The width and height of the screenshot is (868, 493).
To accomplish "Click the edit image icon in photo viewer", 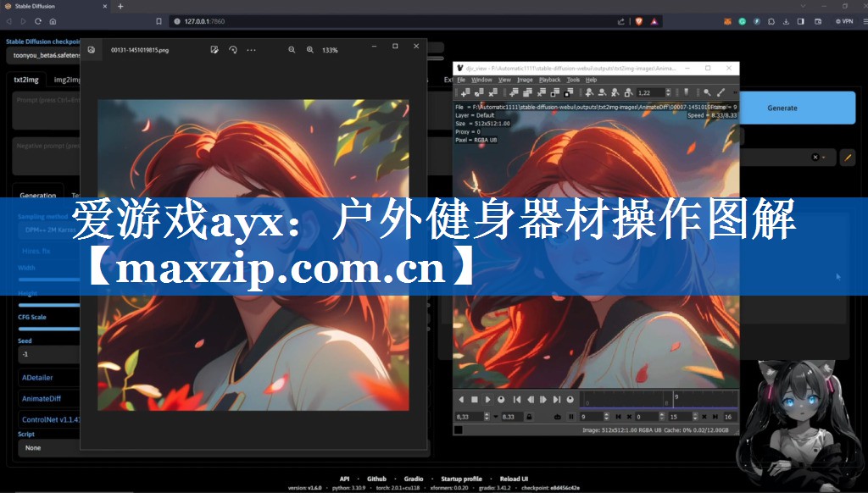I will tap(214, 50).
